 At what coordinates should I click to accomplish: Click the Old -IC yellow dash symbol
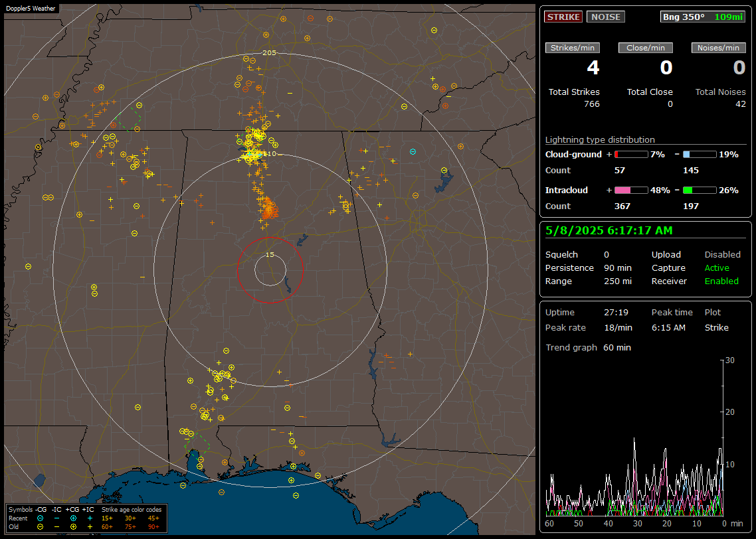[57, 527]
